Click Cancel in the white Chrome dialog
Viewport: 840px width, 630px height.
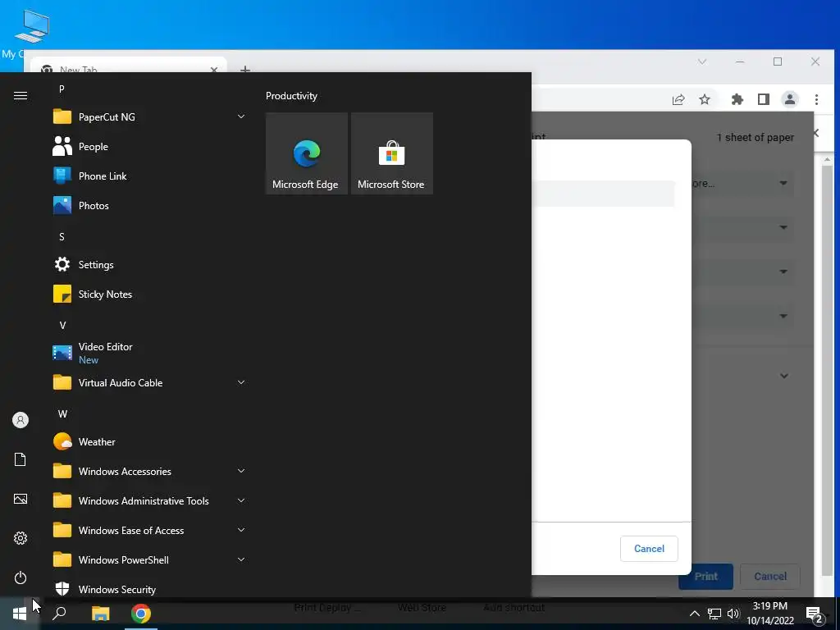click(649, 549)
